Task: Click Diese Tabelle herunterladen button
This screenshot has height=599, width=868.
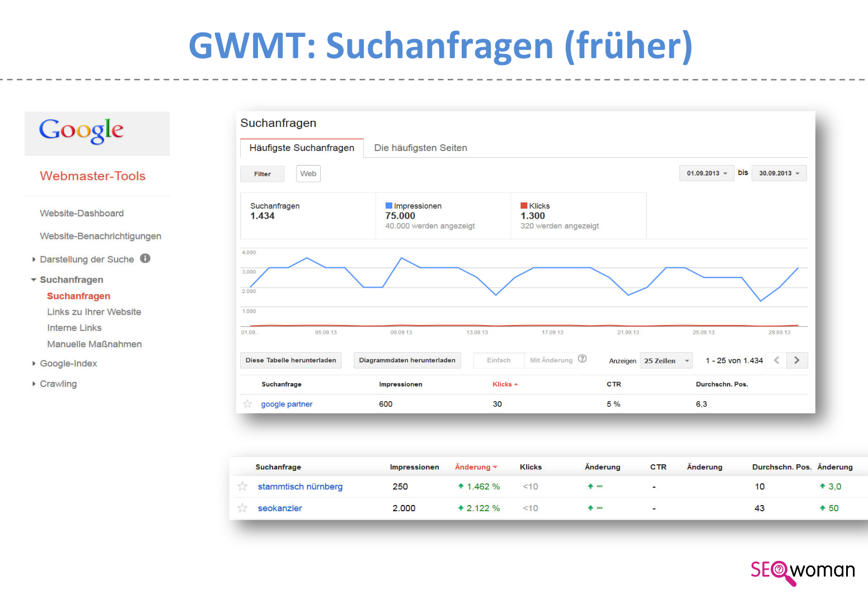Action: (x=290, y=360)
